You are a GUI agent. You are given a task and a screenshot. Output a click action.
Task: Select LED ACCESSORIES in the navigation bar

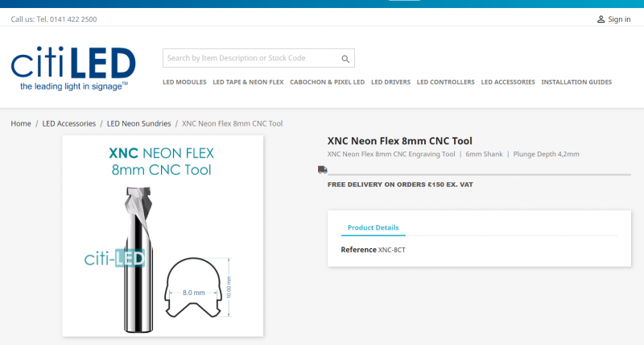pyautogui.click(x=508, y=82)
